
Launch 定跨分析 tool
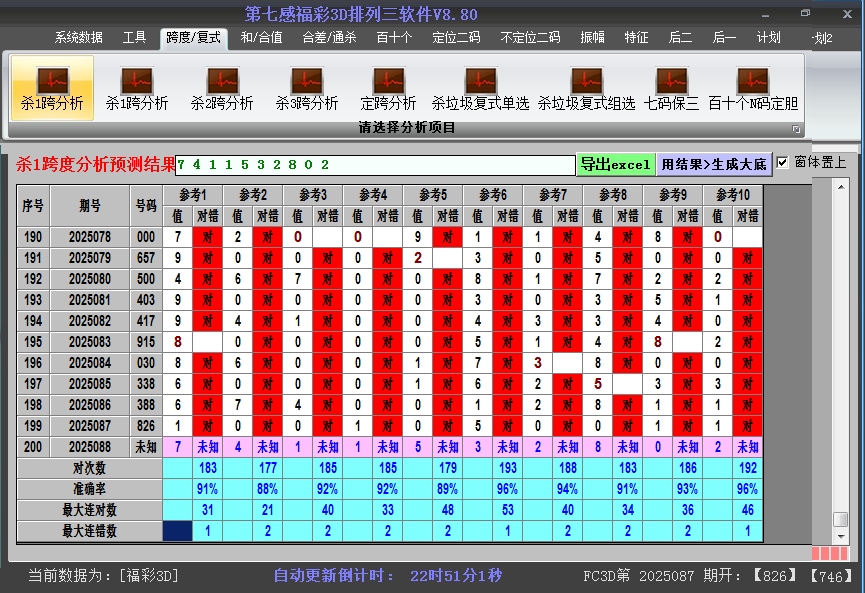click(x=388, y=88)
